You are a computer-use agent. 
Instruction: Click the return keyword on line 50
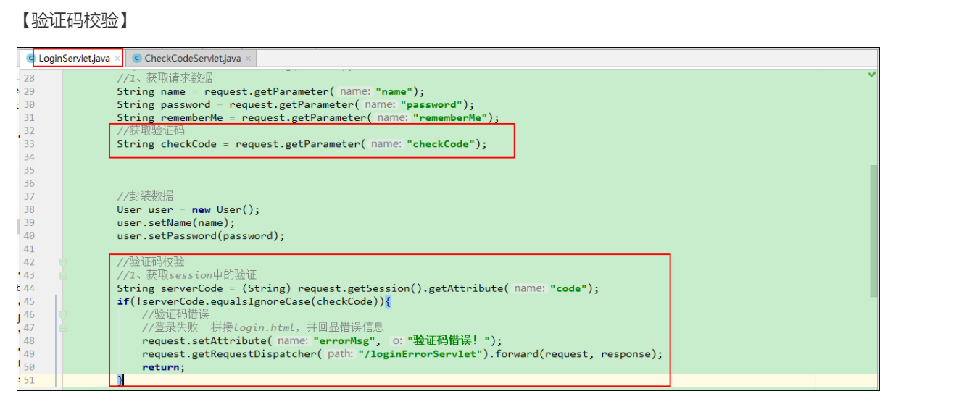(x=160, y=366)
